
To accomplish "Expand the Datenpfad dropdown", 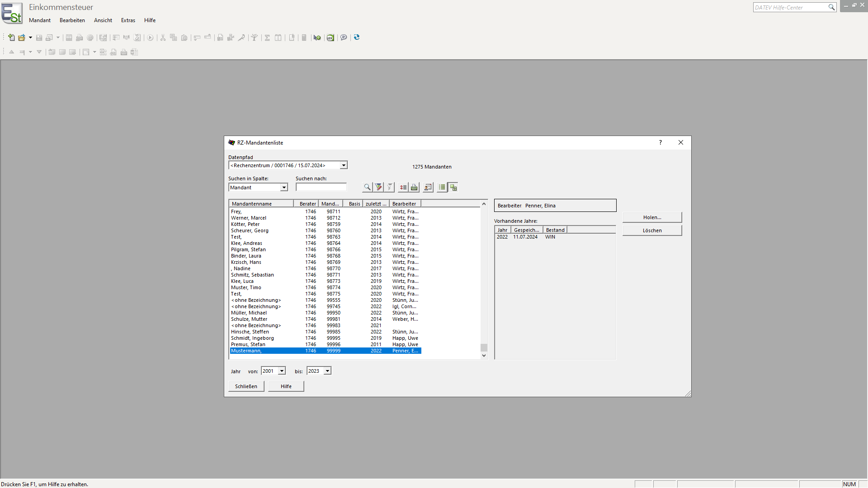I will coord(344,165).
